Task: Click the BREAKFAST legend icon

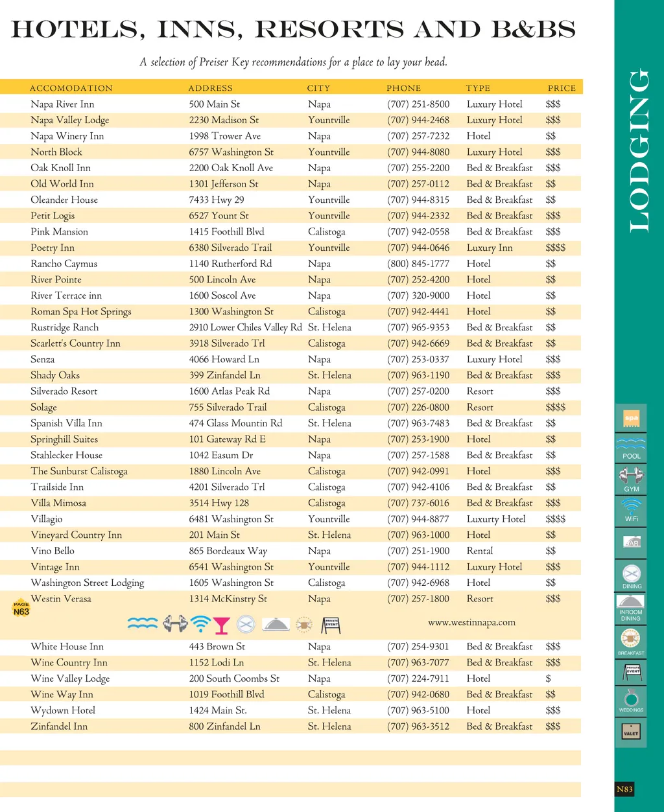Action: click(631, 641)
